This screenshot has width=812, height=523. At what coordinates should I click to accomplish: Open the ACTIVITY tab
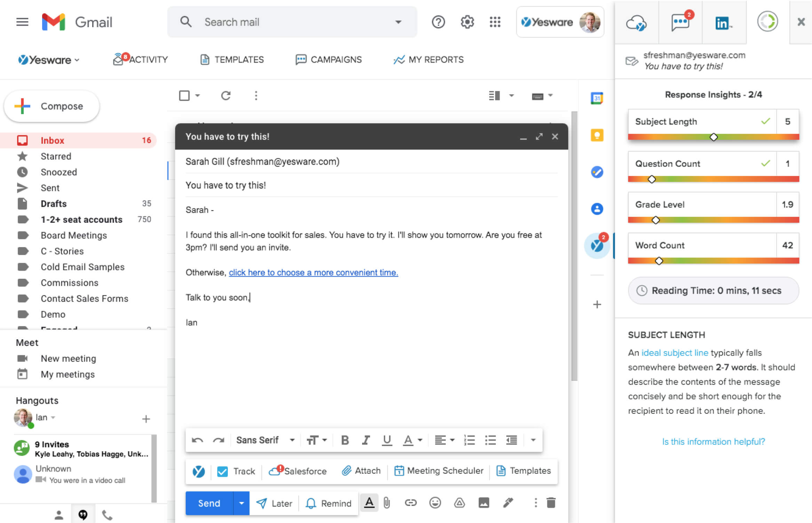tap(140, 60)
